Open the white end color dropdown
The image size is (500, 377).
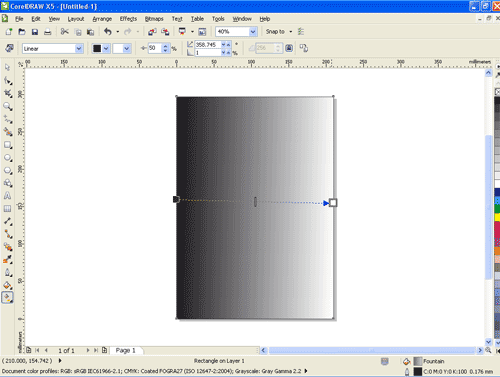click(x=126, y=49)
